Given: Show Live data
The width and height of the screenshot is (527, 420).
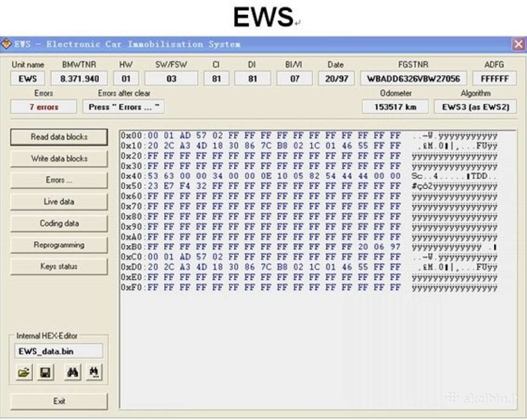Looking at the screenshot, I should [59, 202].
